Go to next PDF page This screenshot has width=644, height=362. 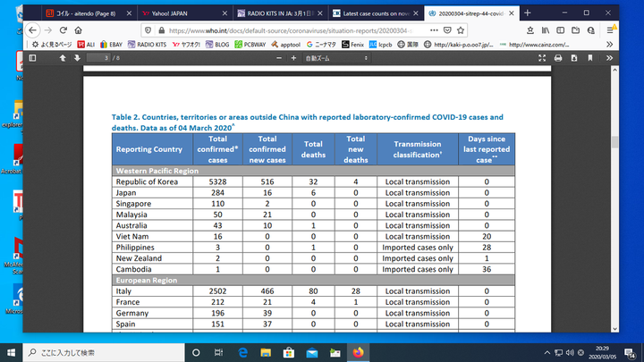pos(77,58)
